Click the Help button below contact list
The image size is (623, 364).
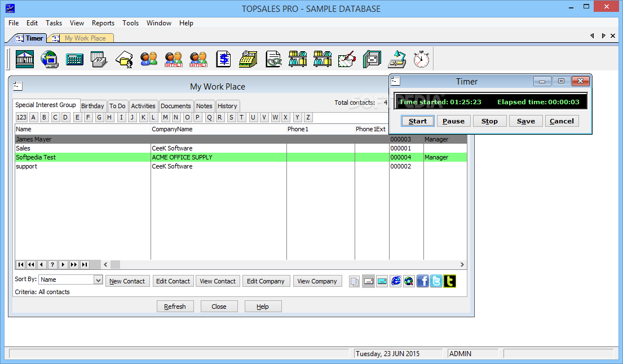pyautogui.click(x=263, y=307)
